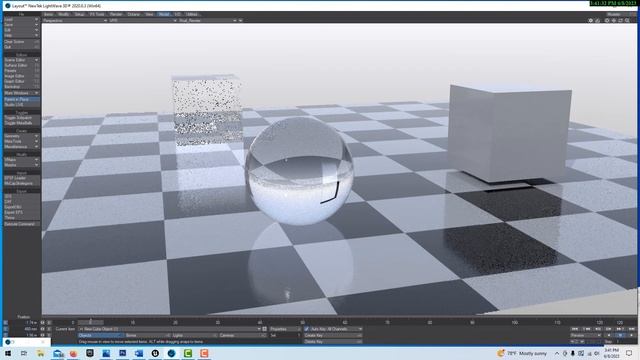Image resolution: width=640 pixels, height=360 pixels.
Task: Open the orange Camtasia recorder taskbar icon
Action: pos(204,353)
